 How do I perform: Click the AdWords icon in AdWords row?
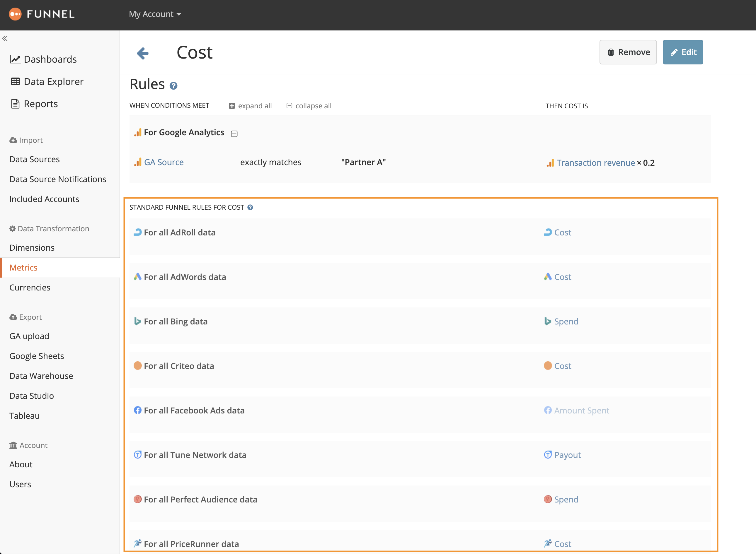coord(138,277)
